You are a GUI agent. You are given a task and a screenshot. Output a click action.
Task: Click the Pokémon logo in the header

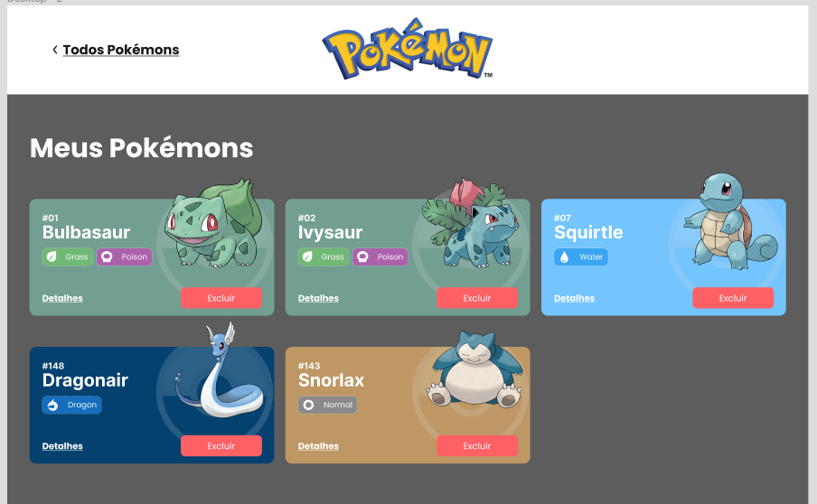pos(408,49)
